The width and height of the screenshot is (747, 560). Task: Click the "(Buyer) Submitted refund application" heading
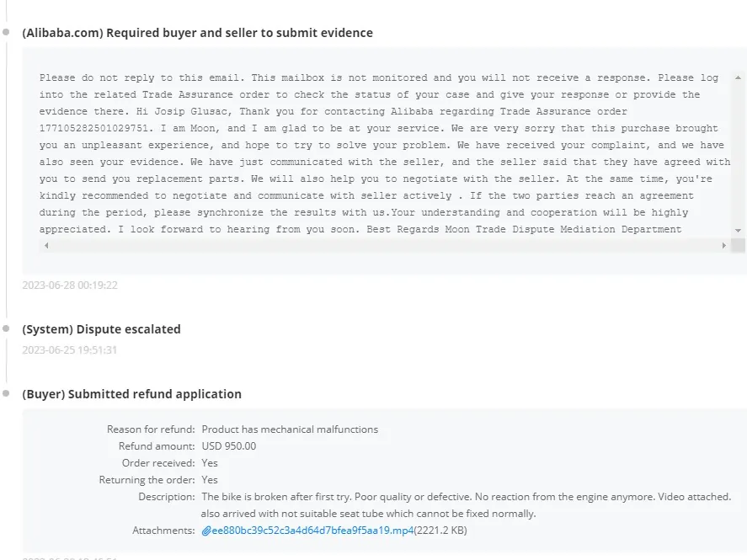pyautogui.click(x=131, y=394)
